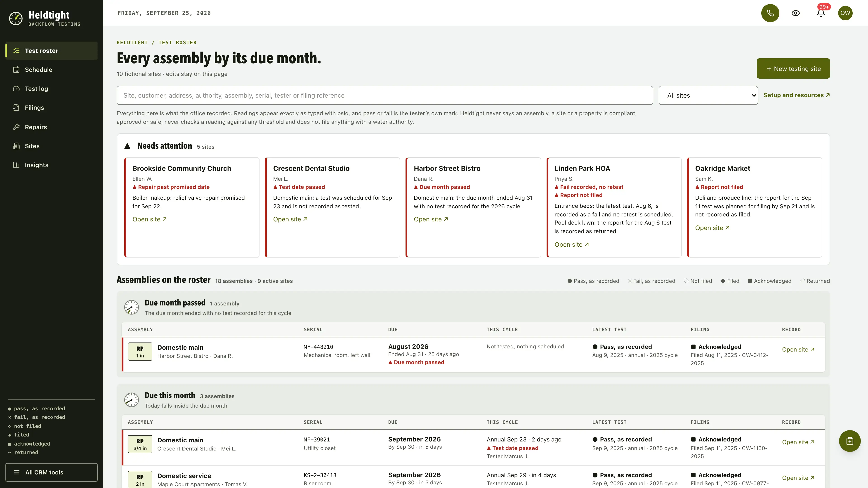The width and height of the screenshot is (868, 488).
Task: Focus the roster search field
Action: (384, 95)
